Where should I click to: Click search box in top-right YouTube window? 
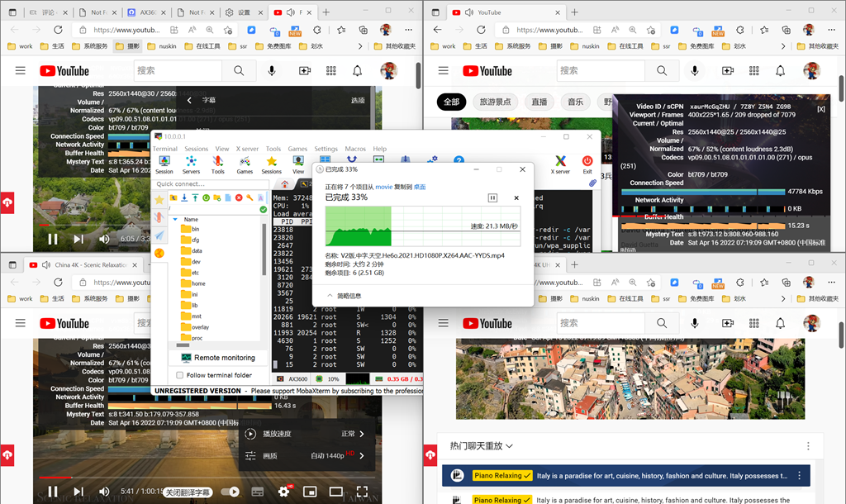coord(601,71)
